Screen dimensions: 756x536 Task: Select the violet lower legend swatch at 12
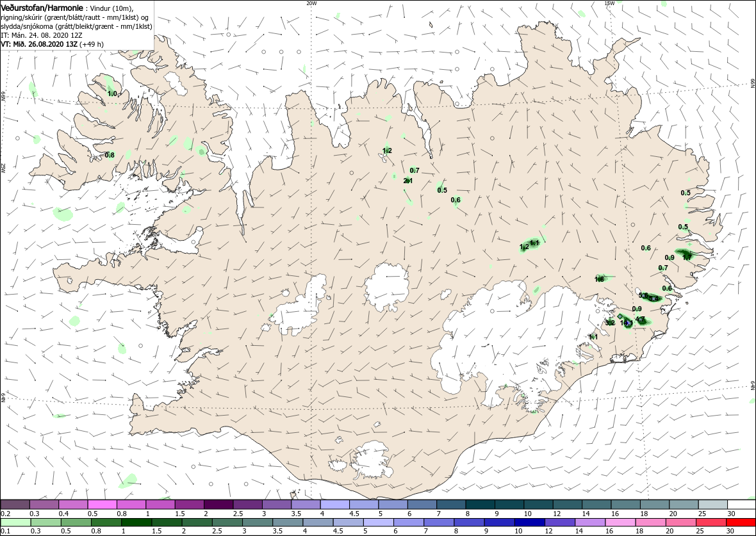pyautogui.click(x=560, y=523)
